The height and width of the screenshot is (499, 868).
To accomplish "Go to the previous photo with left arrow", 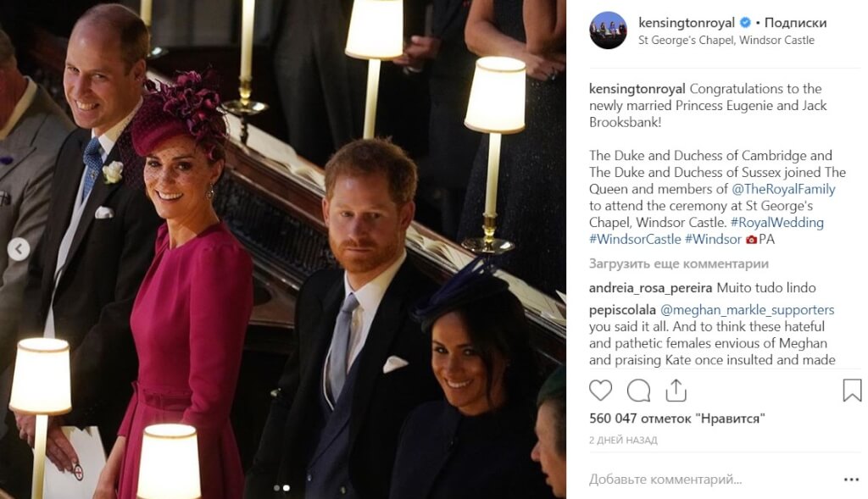I will tap(19, 249).
